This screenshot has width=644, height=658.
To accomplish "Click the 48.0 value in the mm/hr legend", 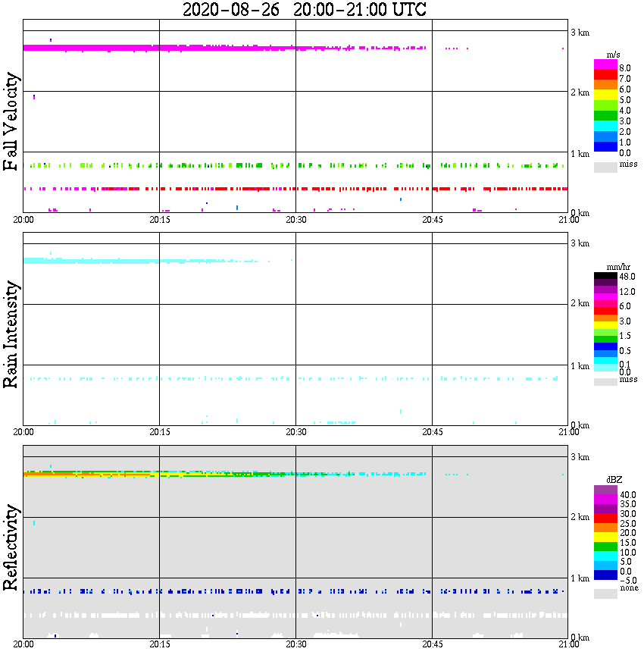I will [x=627, y=277].
